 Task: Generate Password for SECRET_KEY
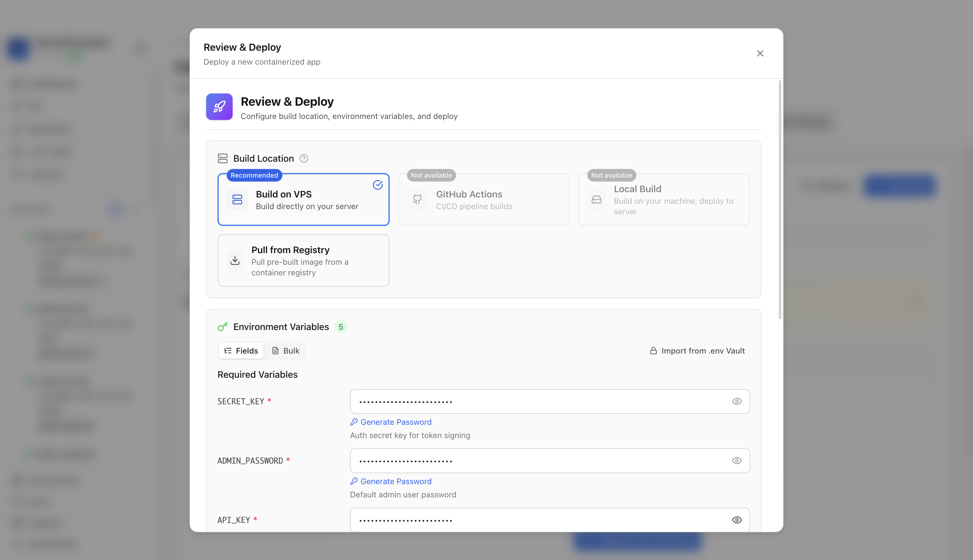pyautogui.click(x=391, y=422)
